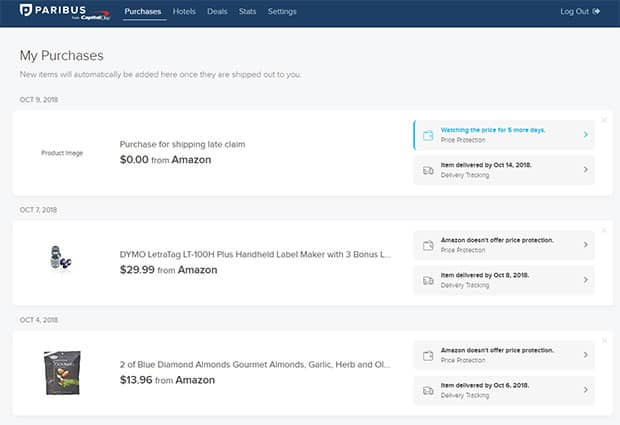The width and height of the screenshot is (620, 425).
Task: Click the wallet icon on the Blue Diamond Almonds row
Action: [x=428, y=356]
